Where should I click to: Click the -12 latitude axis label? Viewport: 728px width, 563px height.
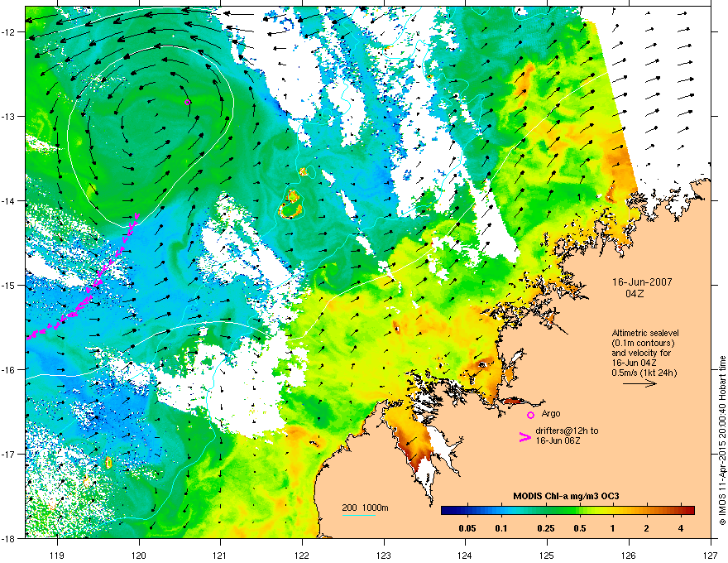[9, 31]
